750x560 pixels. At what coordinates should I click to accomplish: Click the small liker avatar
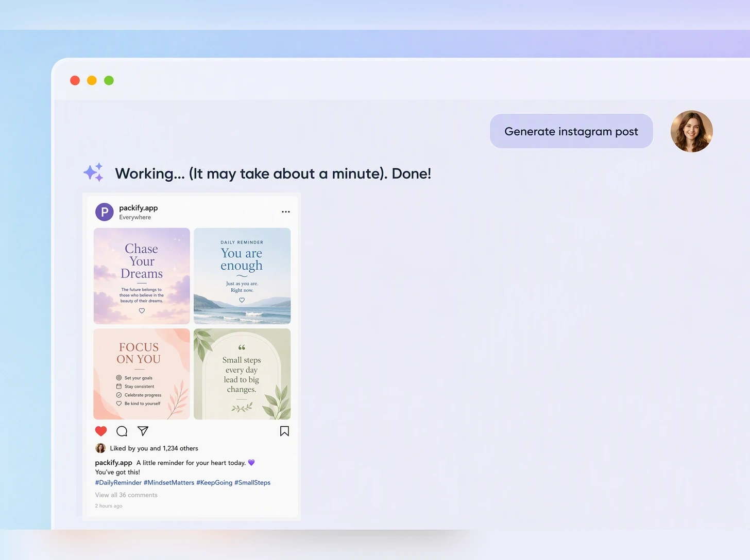pos(100,448)
